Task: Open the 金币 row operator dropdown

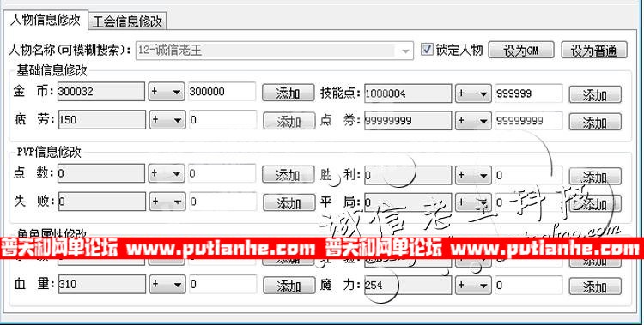Action: (167, 92)
